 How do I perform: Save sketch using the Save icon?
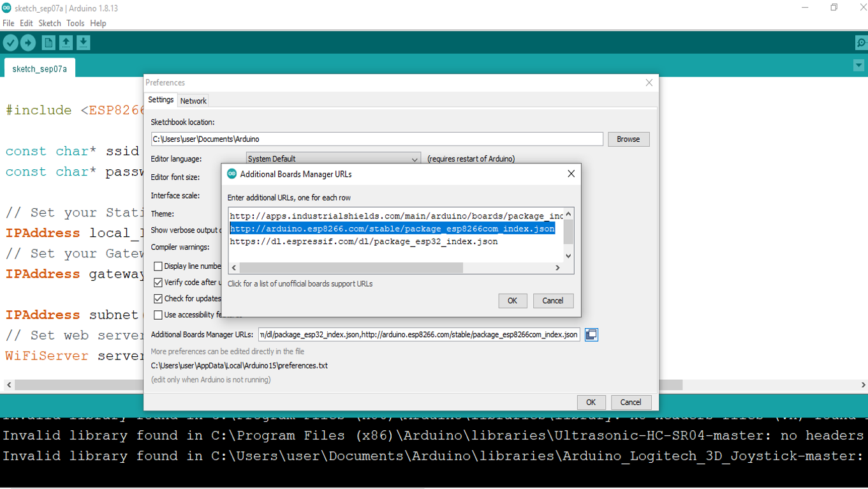point(84,43)
